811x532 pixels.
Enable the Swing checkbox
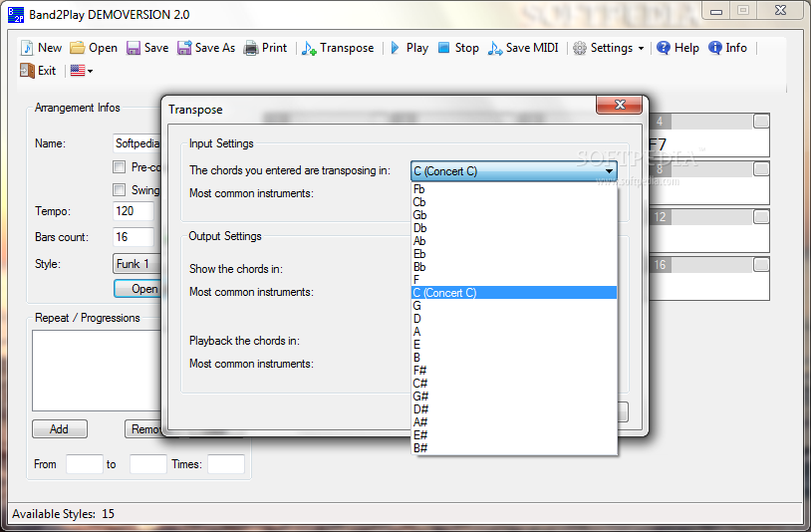(119, 189)
